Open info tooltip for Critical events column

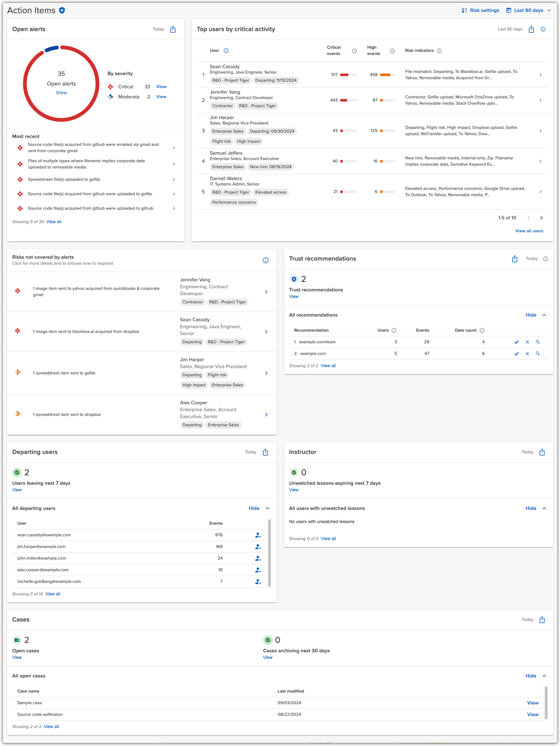[355, 51]
